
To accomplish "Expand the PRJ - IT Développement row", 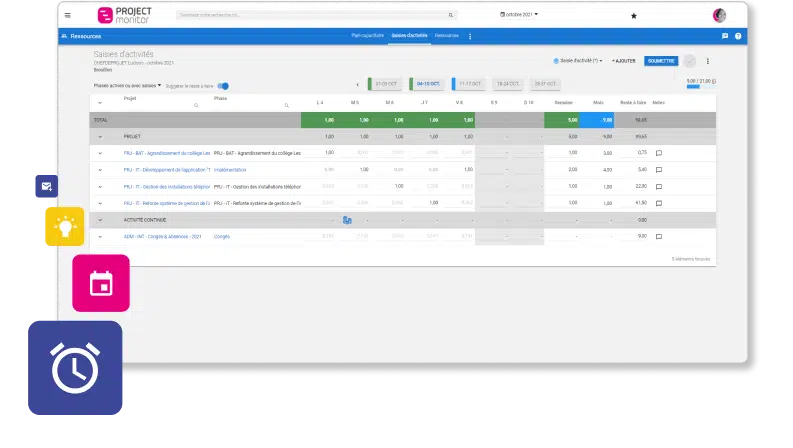I will (x=100, y=170).
